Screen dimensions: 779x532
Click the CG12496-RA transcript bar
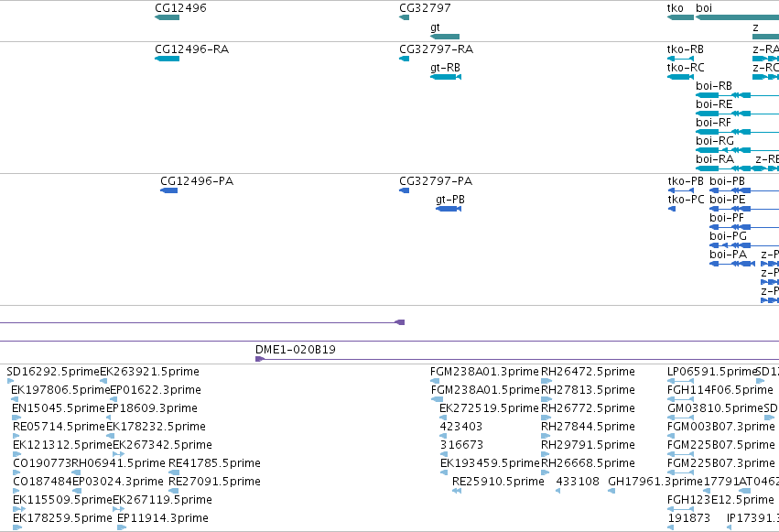tap(167, 59)
